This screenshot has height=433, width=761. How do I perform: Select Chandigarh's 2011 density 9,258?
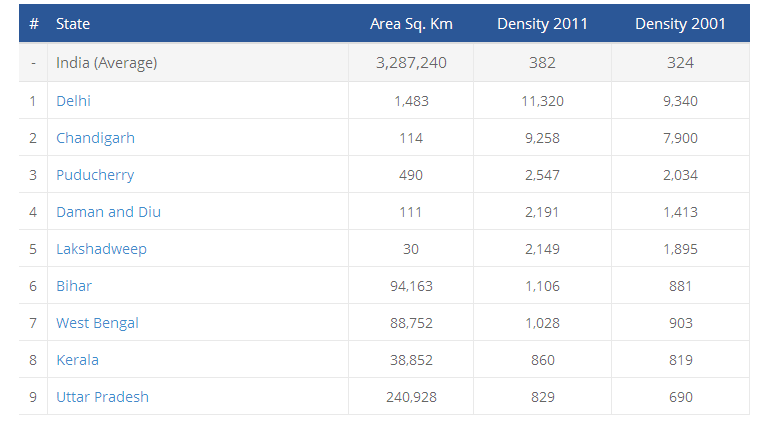pyautogui.click(x=542, y=138)
